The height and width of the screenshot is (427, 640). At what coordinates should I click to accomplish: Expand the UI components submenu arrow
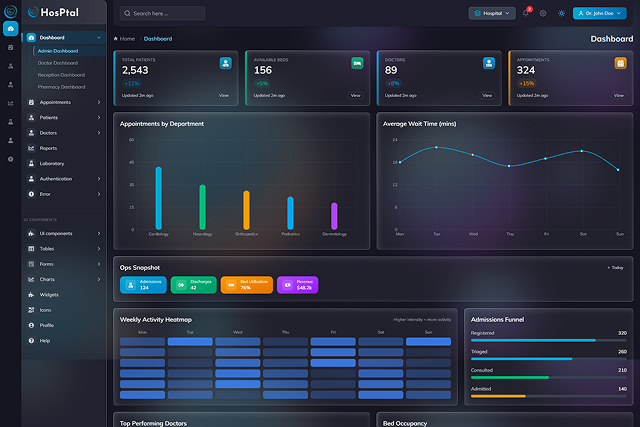pyautogui.click(x=99, y=234)
